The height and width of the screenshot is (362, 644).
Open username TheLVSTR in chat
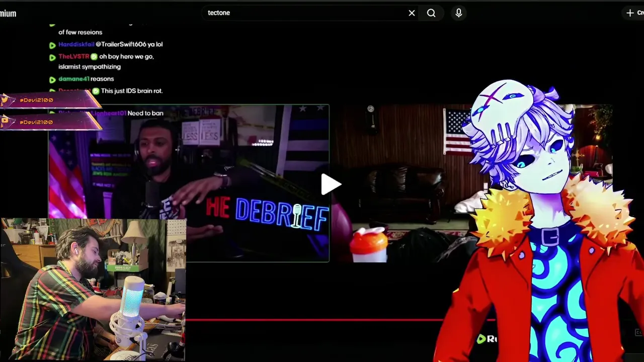(x=73, y=57)
